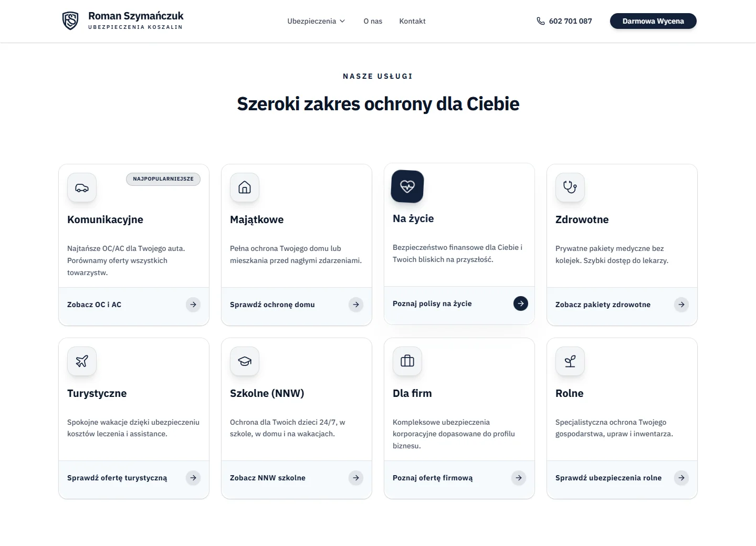The height and width of the screenshot is (546, 756).
Task: Click the Turystyczne card heading
Action: click(x=97, y=393)
